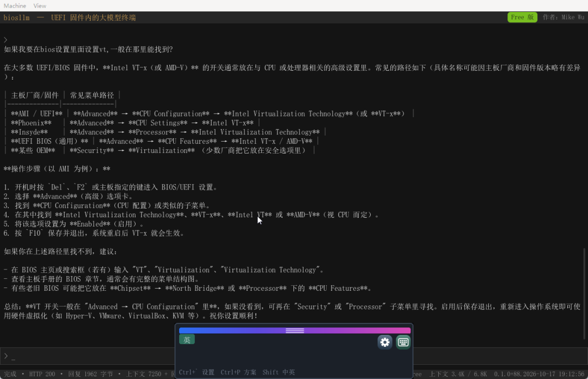The height and width of the screenshot is (379, 588).
Task: Click the Ctrl+` 设置 hint
Action: tap(197, 372)
